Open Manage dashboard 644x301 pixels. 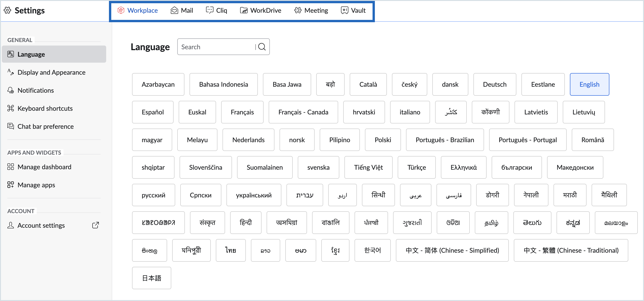click(54, 167)
